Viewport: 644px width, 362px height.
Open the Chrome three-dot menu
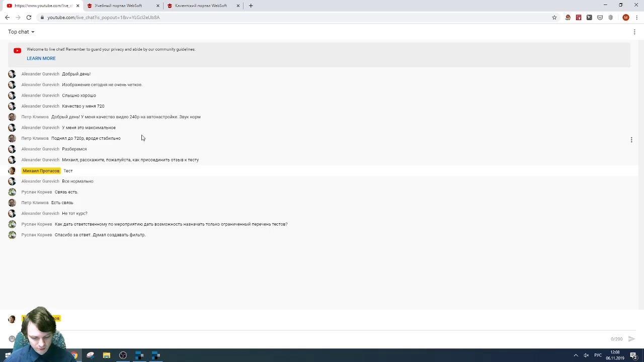coord(637,17)
